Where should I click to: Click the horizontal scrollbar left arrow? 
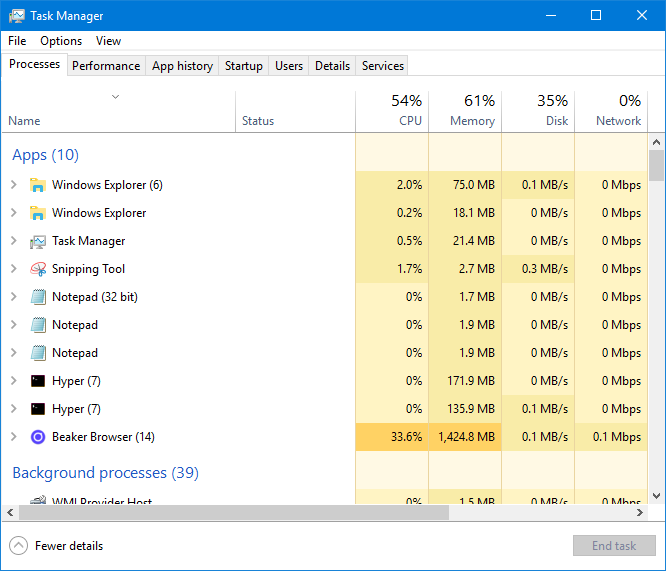click(x=10, y=513)
